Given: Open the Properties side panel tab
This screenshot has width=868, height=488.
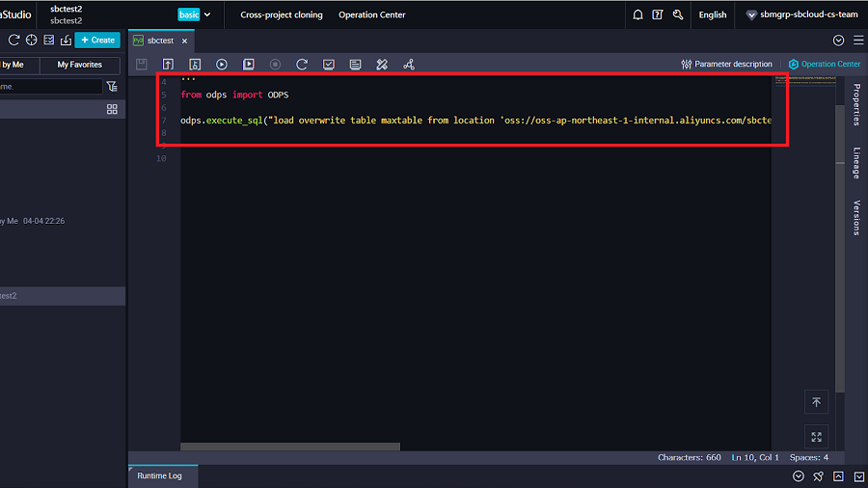Looking at the screenshot, I should point(855,104).
